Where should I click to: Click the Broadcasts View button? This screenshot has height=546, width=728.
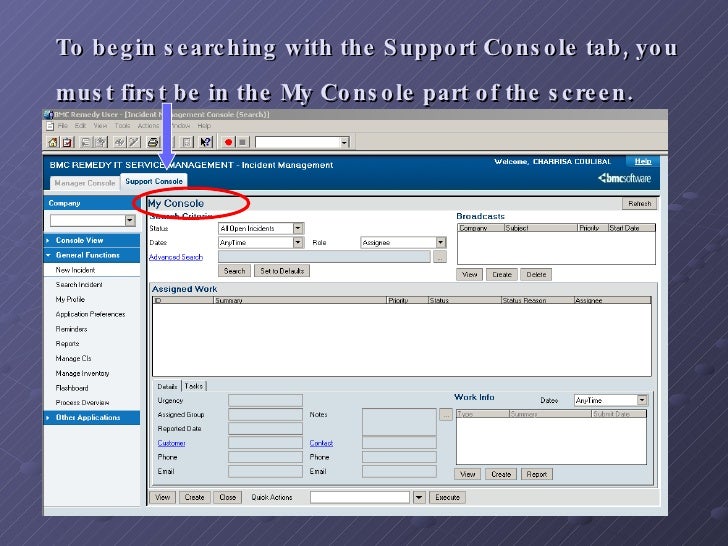469,274
